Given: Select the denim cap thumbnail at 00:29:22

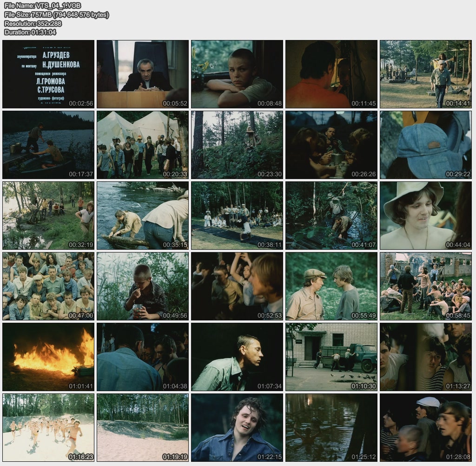Looking at the screenshot, I should click(426, 145).
